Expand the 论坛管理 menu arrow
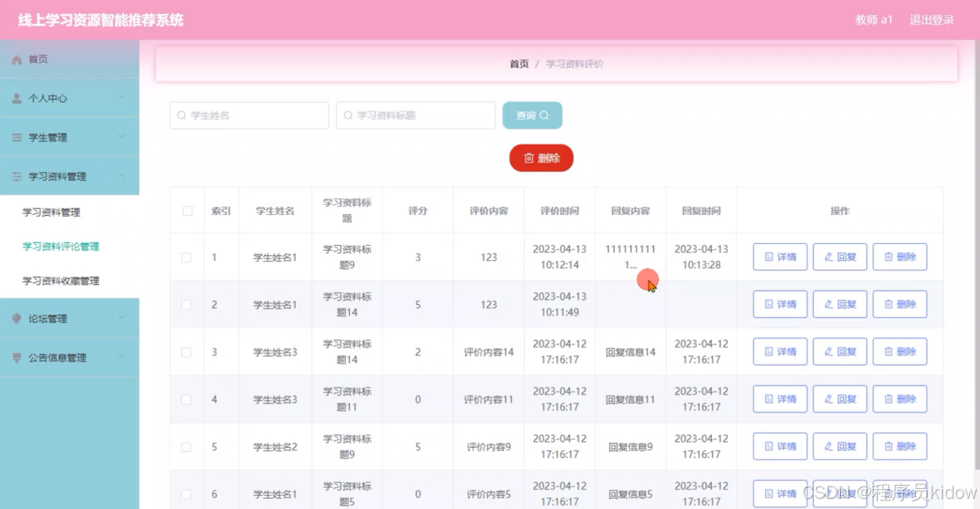 [121, 318]
